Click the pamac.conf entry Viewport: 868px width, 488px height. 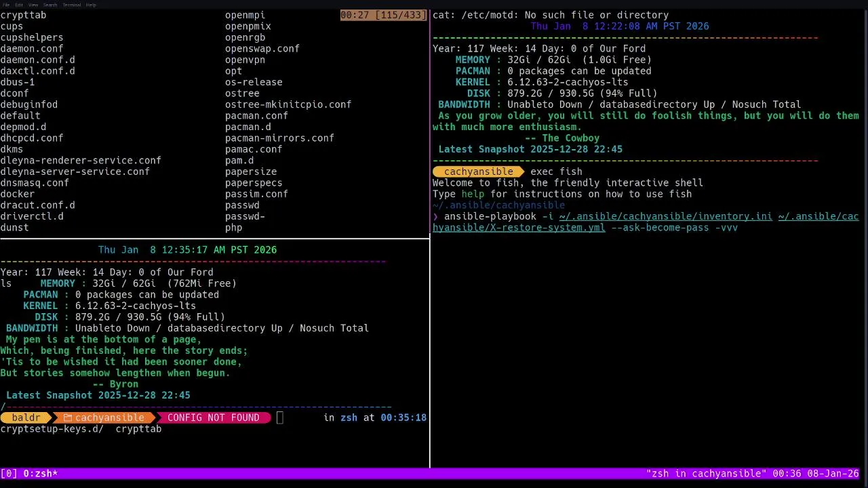pyautogui.click(x=254, y=149)
